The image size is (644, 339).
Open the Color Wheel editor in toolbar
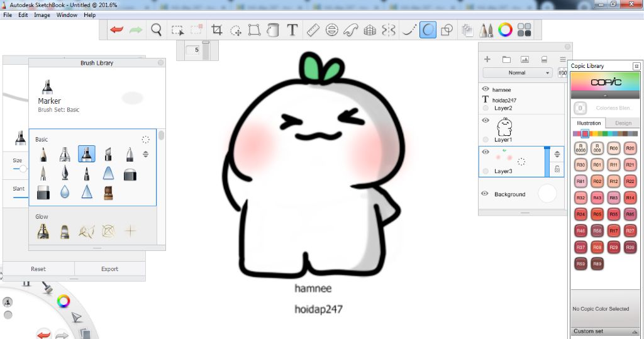(505, 30)
